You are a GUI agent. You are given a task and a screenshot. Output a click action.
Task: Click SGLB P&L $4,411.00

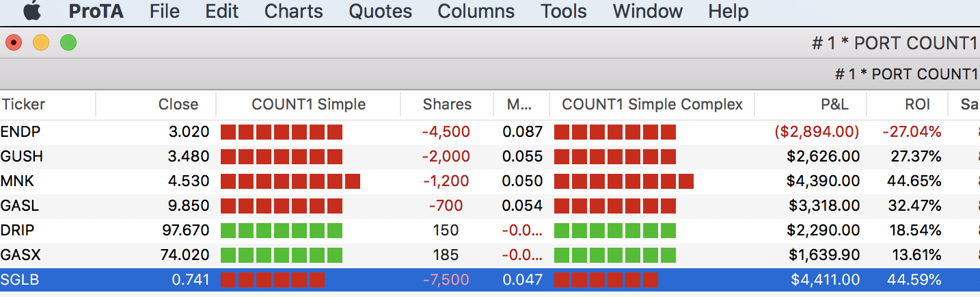point(825,279)
